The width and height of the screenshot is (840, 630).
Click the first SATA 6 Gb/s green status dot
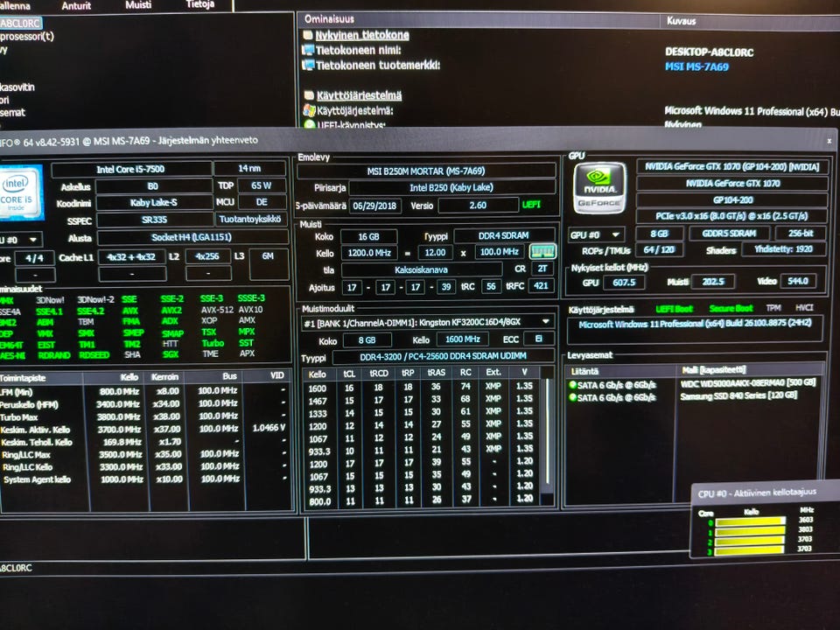(x=572, y=385)
